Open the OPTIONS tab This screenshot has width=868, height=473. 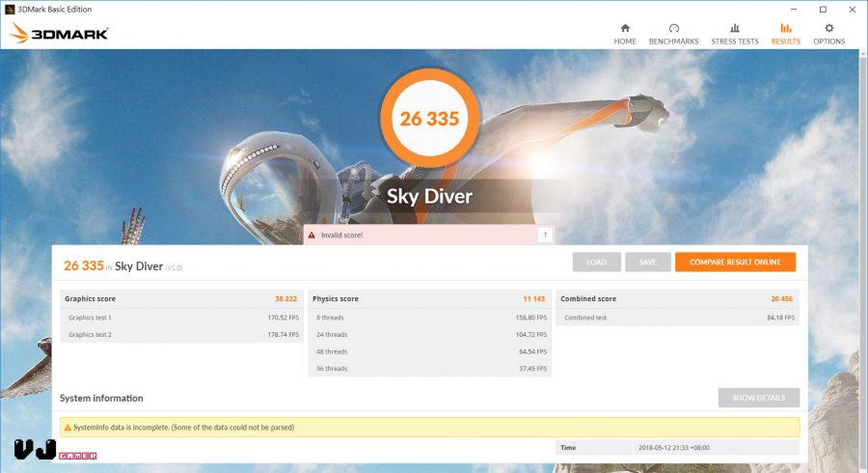[828, 34]
